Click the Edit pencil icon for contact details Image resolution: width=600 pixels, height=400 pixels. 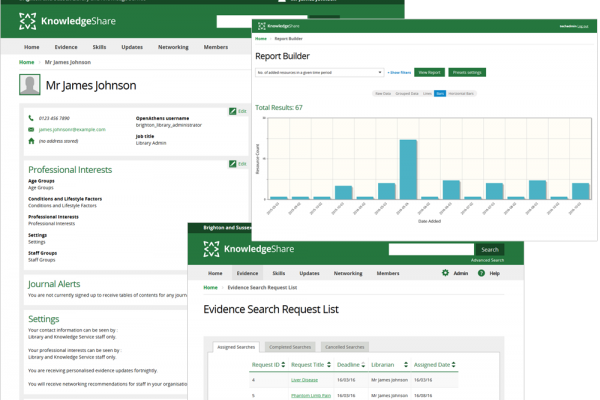click(233, 110)
